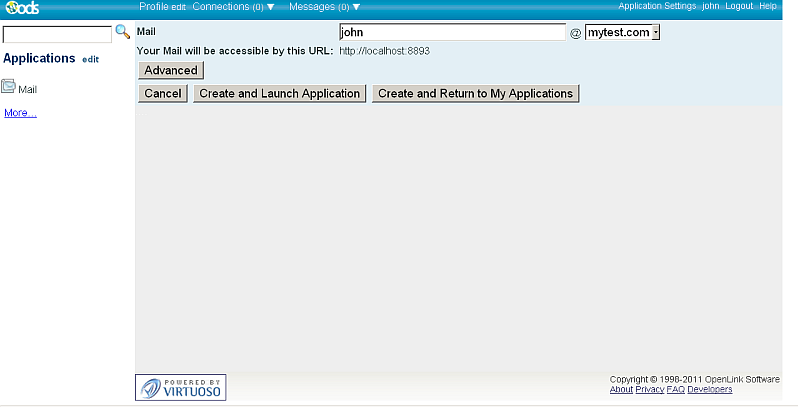Open the mytest.com domain dropdown
This screenshot has width=798, height=407.
point(622,33)
